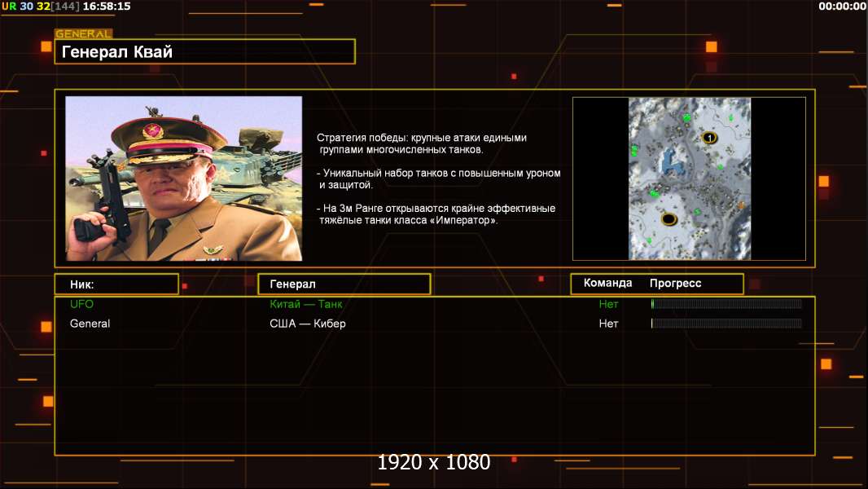Click the snowy map preview thumbnail
The image size is (868, 489).
(689, 178)
